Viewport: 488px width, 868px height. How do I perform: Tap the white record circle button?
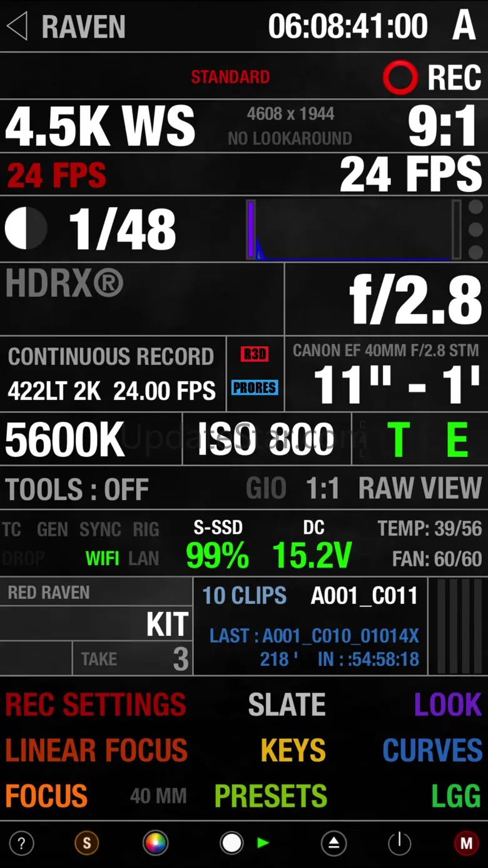tap(231, 844)
